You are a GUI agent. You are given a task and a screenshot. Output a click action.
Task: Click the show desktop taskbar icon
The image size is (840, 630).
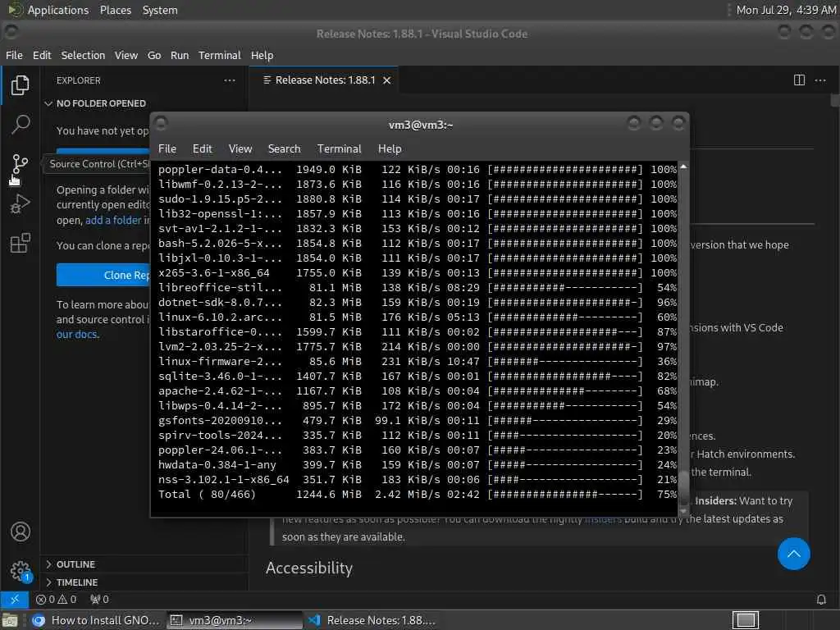(10, 620)
